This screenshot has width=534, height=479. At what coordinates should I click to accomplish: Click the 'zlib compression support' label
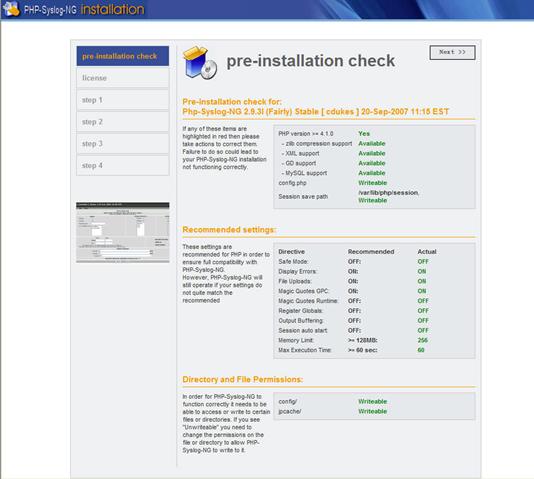pos(318,143)
